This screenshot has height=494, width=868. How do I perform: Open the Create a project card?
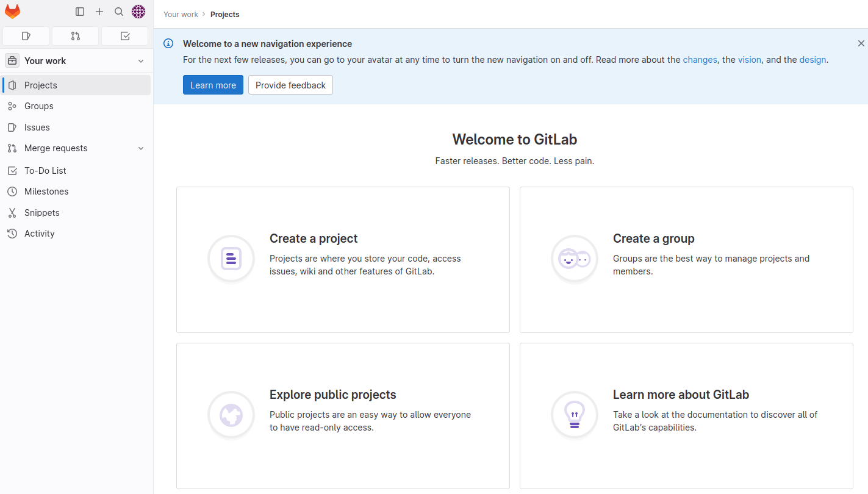343,260
